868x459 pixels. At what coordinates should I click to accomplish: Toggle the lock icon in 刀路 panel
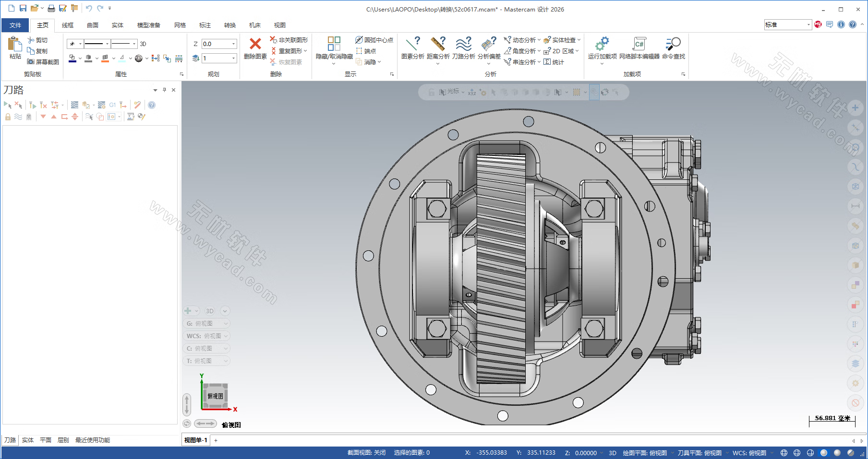pyautogui.click(x=8, y=117)
